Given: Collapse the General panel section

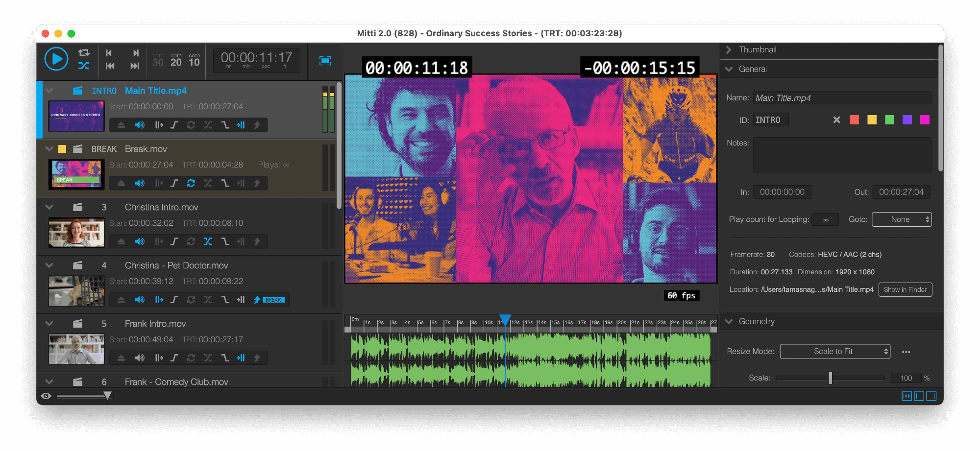Looking at the screenshot, I should tap(729, 69).
